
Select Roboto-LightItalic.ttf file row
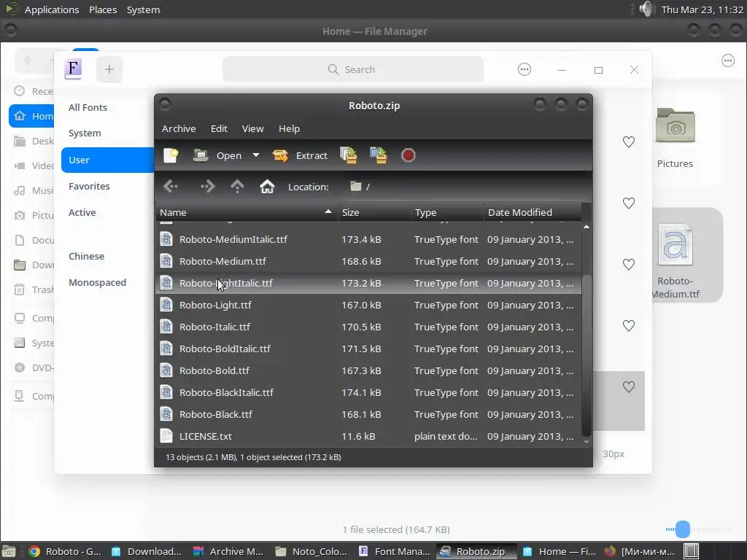point(368,284)
